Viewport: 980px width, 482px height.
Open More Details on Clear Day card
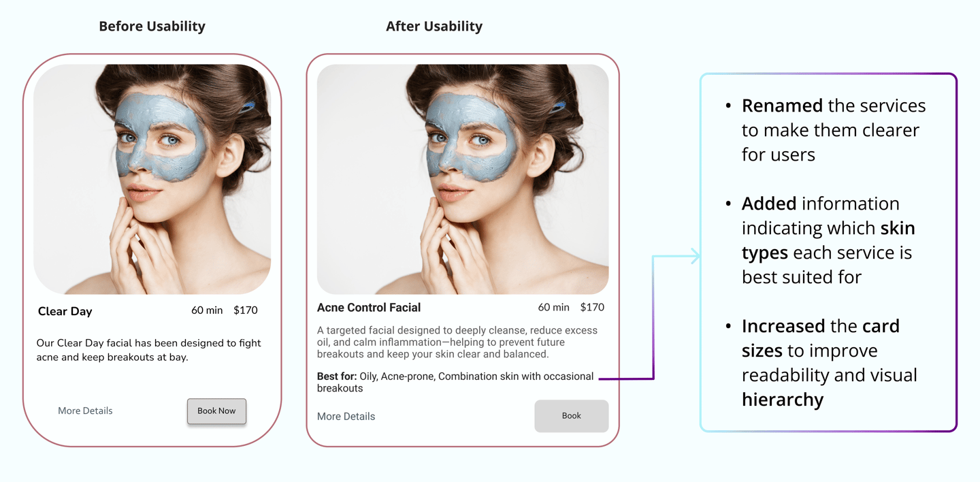point(85,411)
